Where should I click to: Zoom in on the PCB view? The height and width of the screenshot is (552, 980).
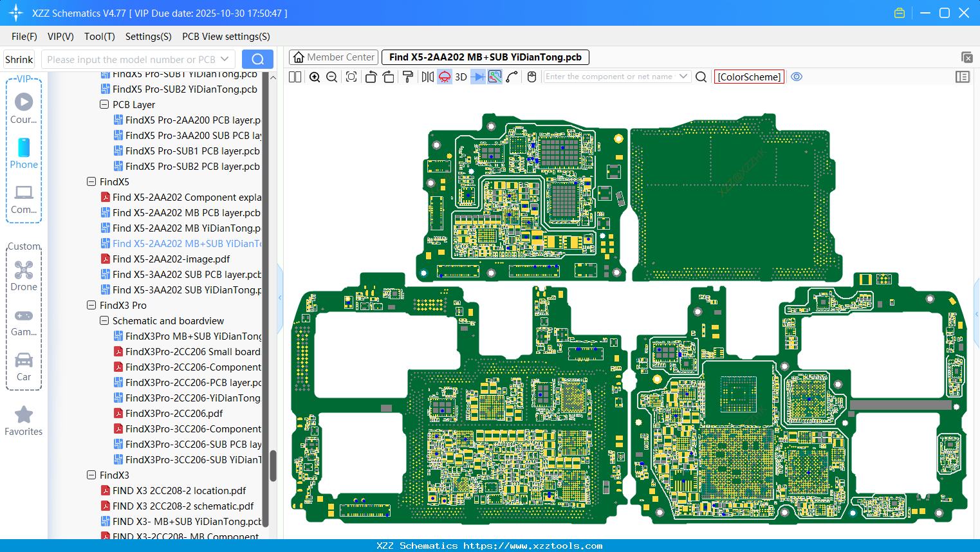click(315, 77)
